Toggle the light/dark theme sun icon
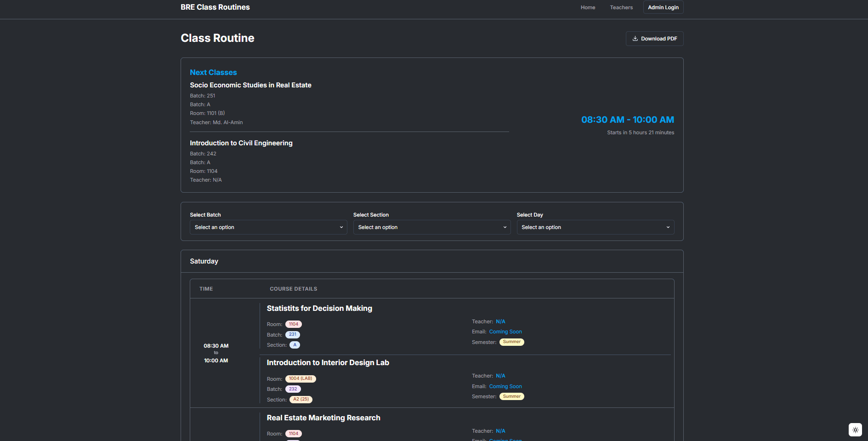The width and height of the screenshot is (868, 441). [x=855, y=430]
